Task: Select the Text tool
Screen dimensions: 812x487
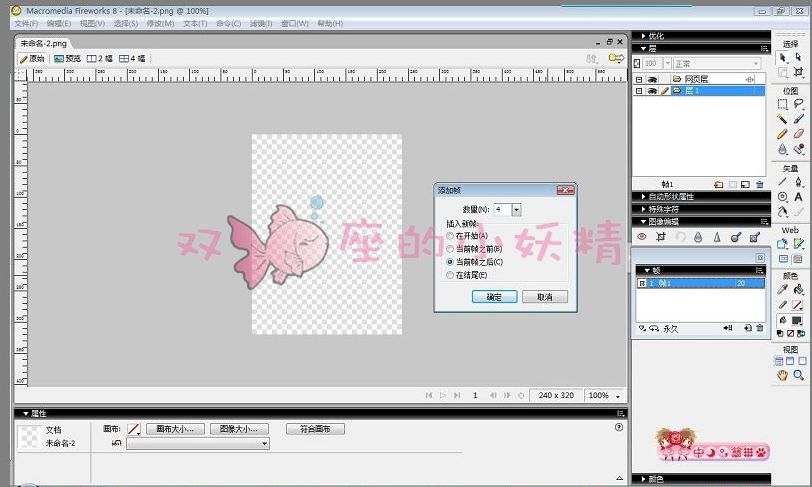Action: click(799, 197)
